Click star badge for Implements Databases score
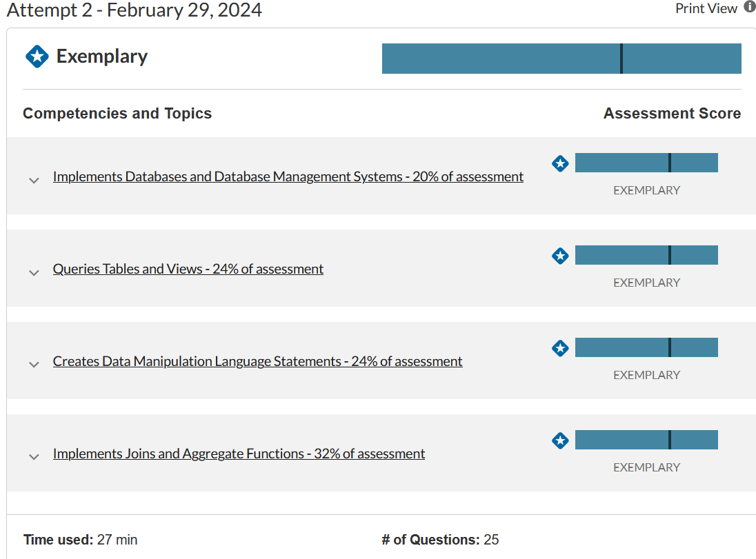This screenshot has width=756, height=559. (x=560, y=163)
